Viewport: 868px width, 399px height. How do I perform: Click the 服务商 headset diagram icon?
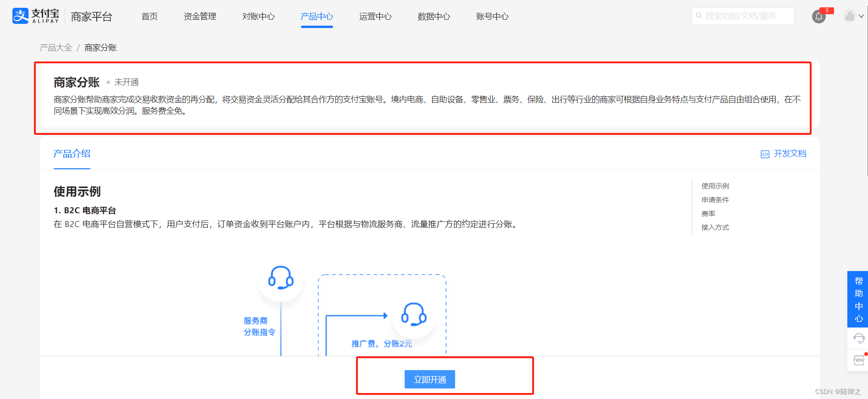[x=281, y=278]
